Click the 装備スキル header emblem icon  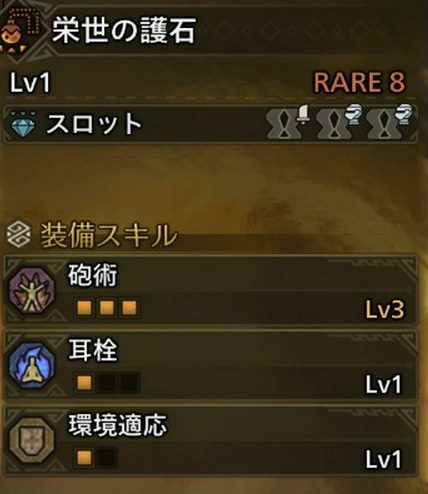18,235
